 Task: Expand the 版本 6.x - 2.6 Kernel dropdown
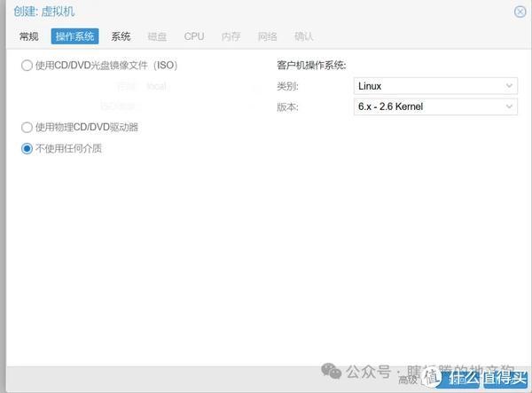pos(435,106)
